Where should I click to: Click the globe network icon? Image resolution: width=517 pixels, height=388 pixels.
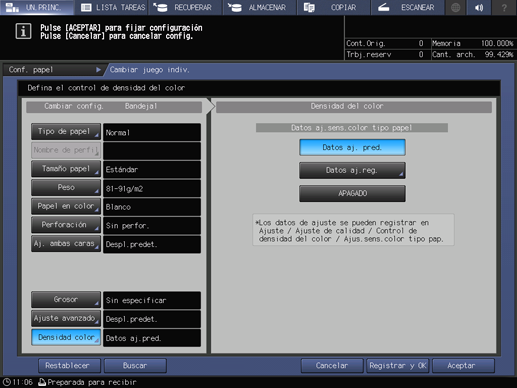click(x=456, y=7)
